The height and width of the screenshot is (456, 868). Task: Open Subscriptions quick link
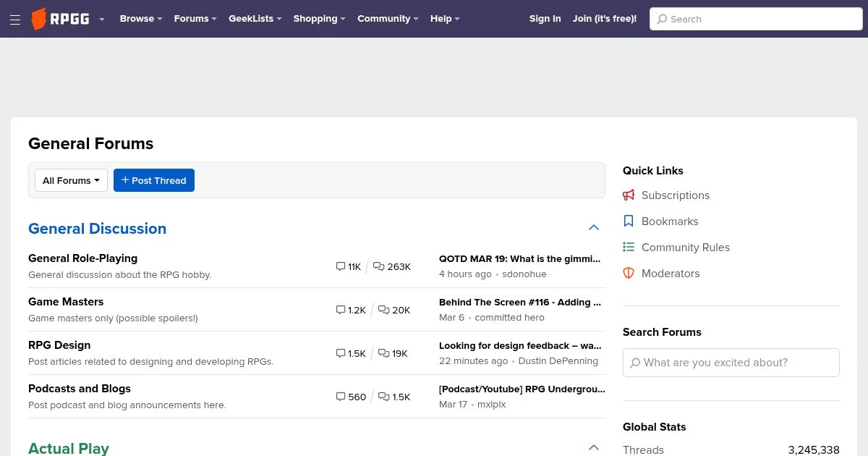point(676,195)
